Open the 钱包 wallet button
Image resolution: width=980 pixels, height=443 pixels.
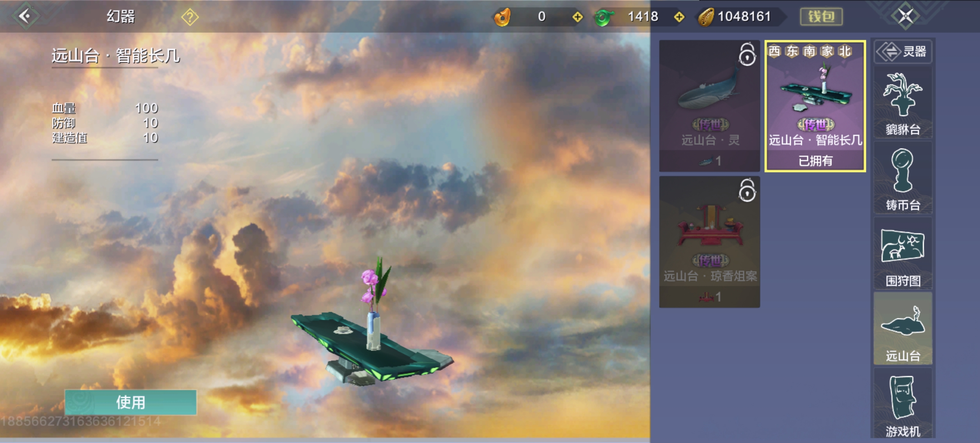(821, 17)
